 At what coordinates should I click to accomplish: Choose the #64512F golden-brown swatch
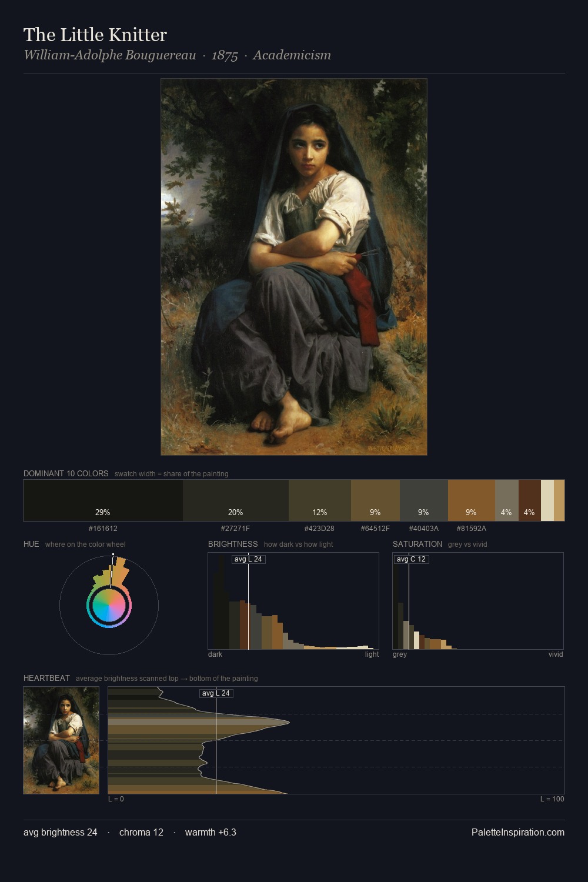pyautogui.click(x=375, y=500)
